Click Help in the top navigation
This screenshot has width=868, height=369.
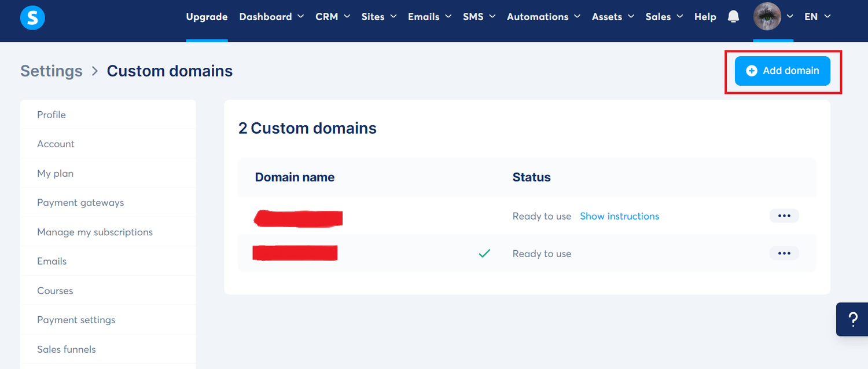pos(705,17)
